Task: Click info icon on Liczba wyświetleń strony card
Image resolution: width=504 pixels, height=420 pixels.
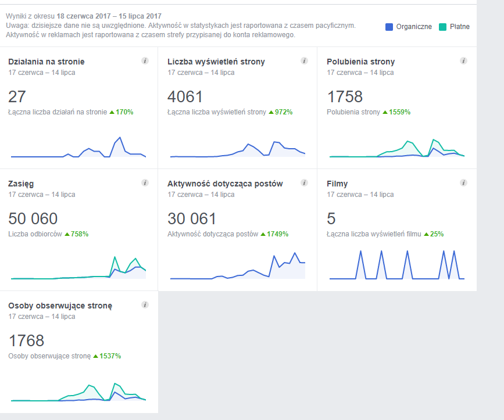Action: pos(304,60)
